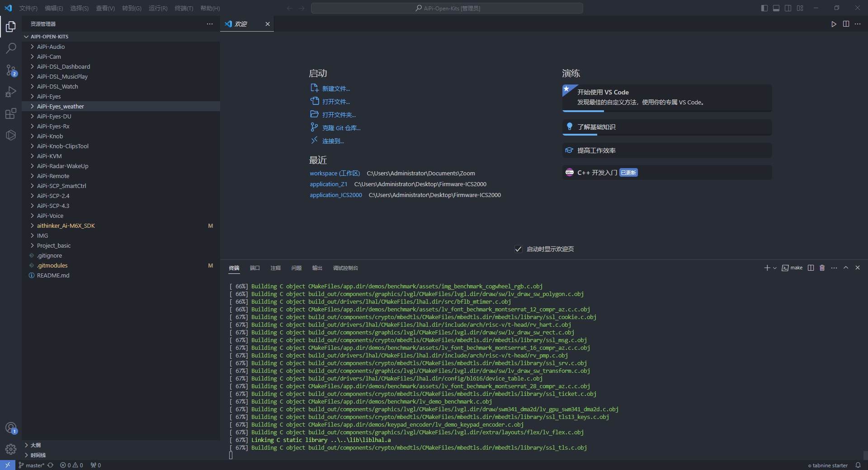Open the Terminal menu
Viewport: 868px width, 470px height.
click(184, 8)
